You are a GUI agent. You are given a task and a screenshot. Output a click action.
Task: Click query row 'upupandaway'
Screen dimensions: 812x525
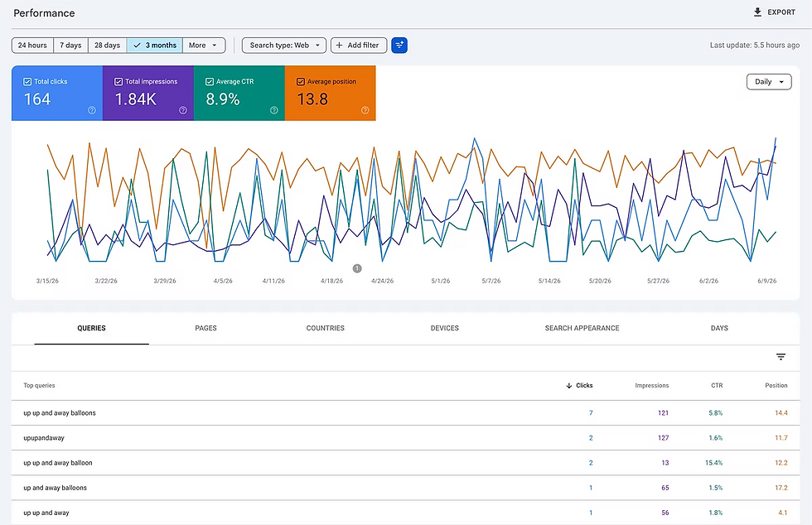tap(405, 437)
